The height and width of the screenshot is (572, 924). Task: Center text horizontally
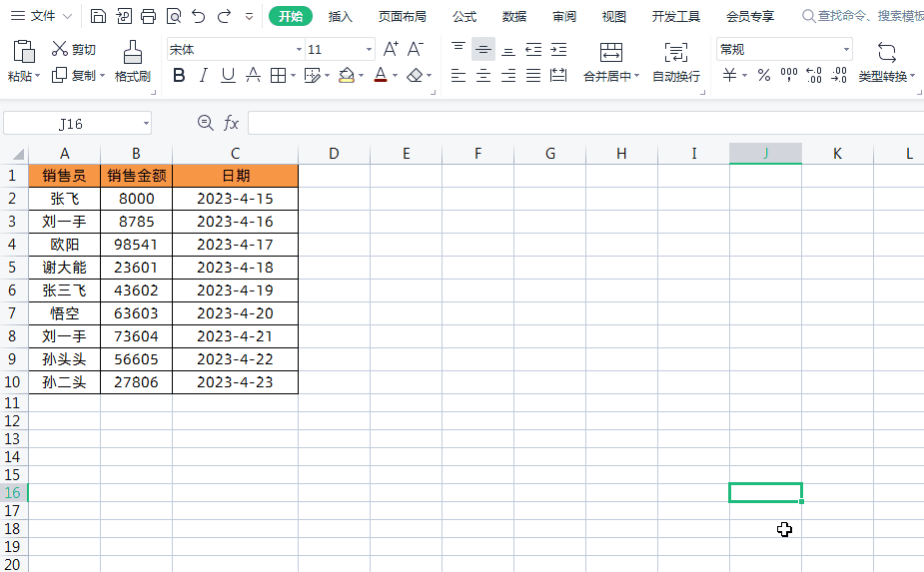[483, 76]
